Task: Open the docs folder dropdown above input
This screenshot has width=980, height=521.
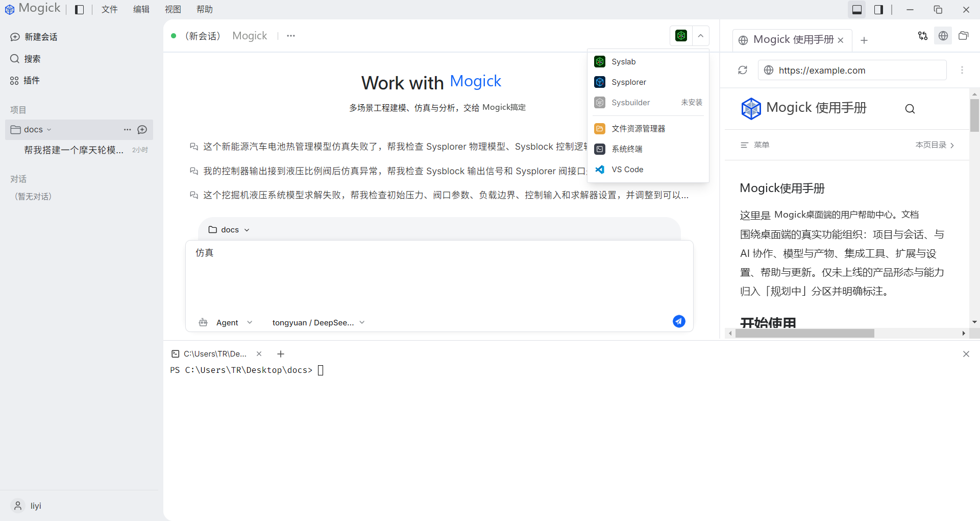Action: (x=229, y=230)
